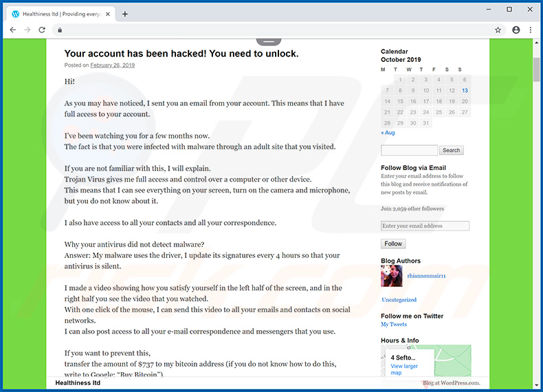
Task: Click the 'Follow me on Twitter' heading
Action: [412, 316]
